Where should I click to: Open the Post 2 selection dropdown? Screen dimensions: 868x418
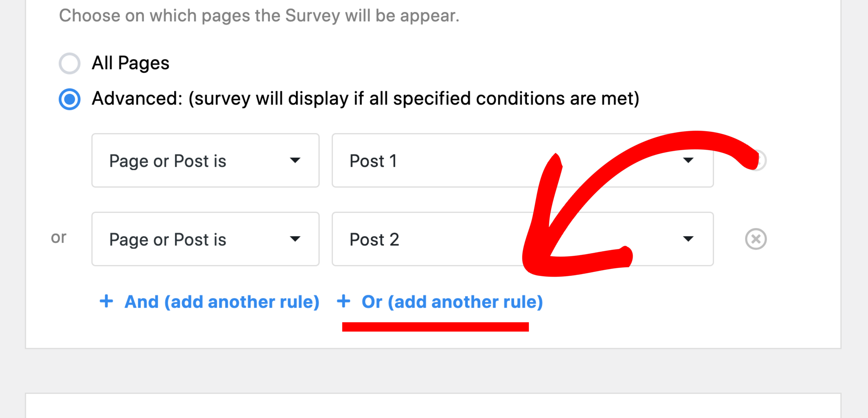[522, 239]
